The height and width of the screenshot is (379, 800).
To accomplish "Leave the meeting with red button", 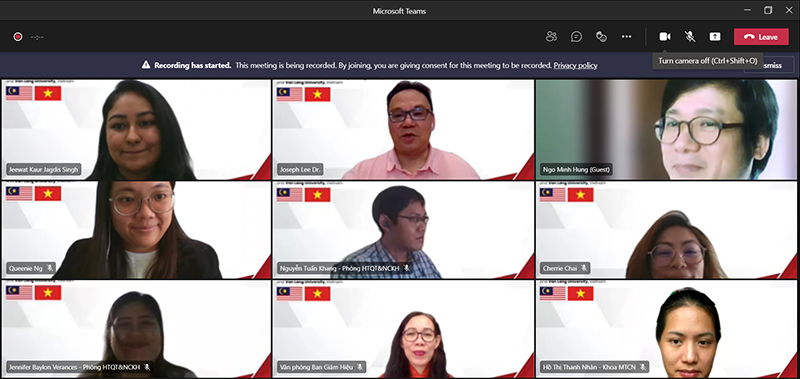I will 761,37.
